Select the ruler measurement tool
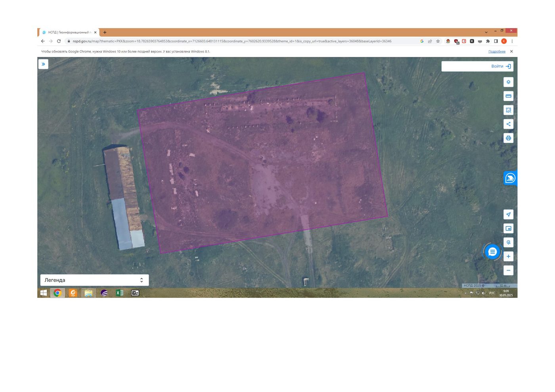The height and width of the screenshot is (392, 555). click(508, 96)
